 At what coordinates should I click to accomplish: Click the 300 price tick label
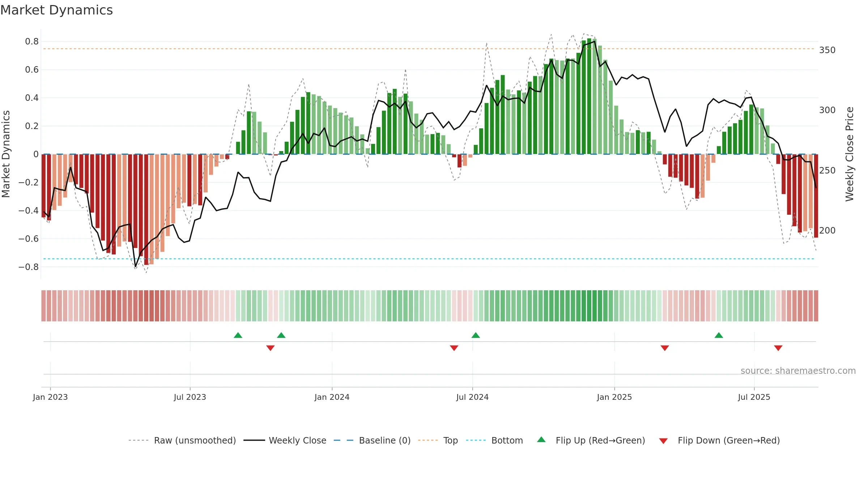[x=827, y=110]
